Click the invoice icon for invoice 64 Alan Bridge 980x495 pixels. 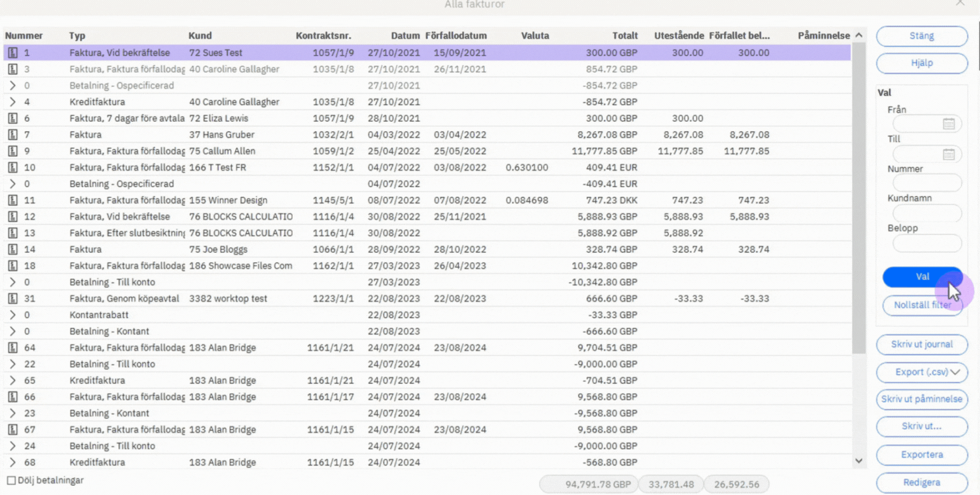pos(13,347)
